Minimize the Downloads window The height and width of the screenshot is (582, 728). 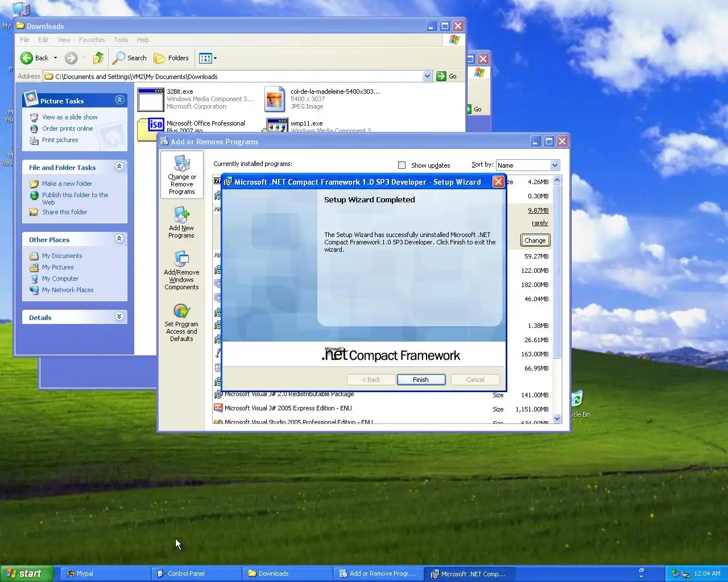[x=432, y=26]
